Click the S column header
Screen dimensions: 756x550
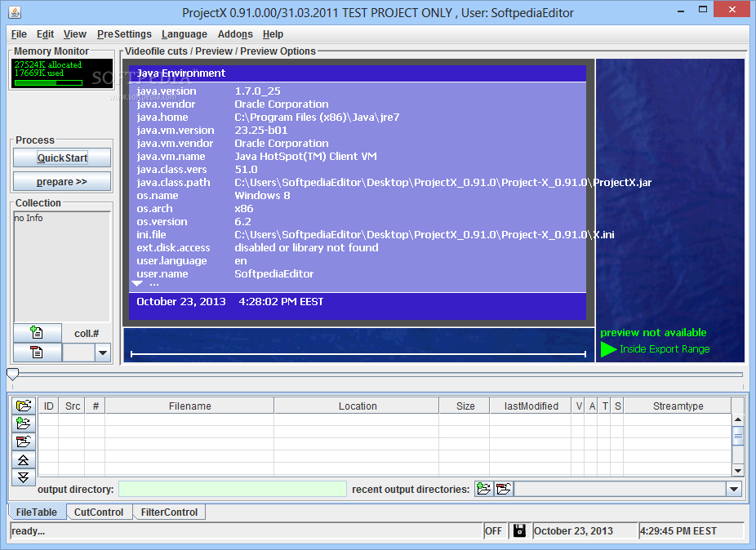[x=618, y=406]
